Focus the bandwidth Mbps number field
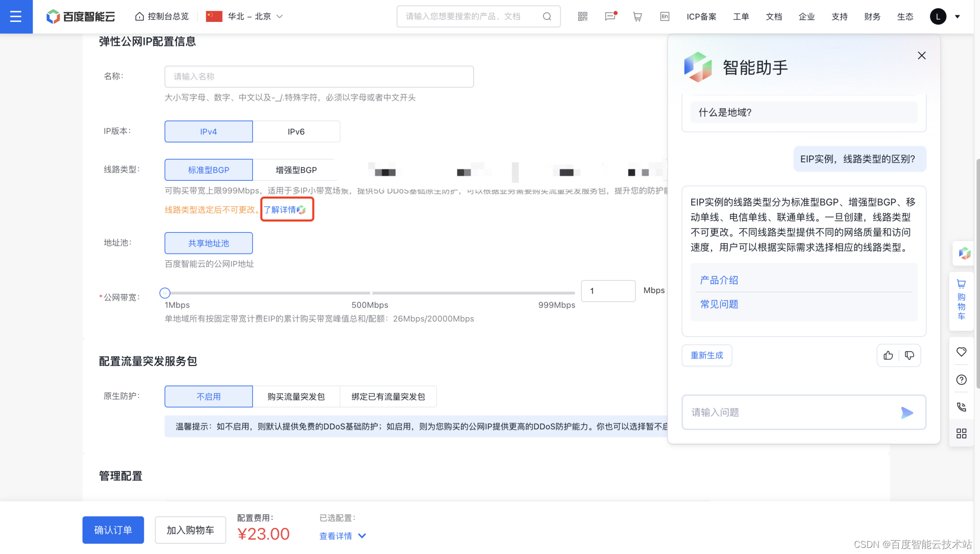 (x=608, y=291)
